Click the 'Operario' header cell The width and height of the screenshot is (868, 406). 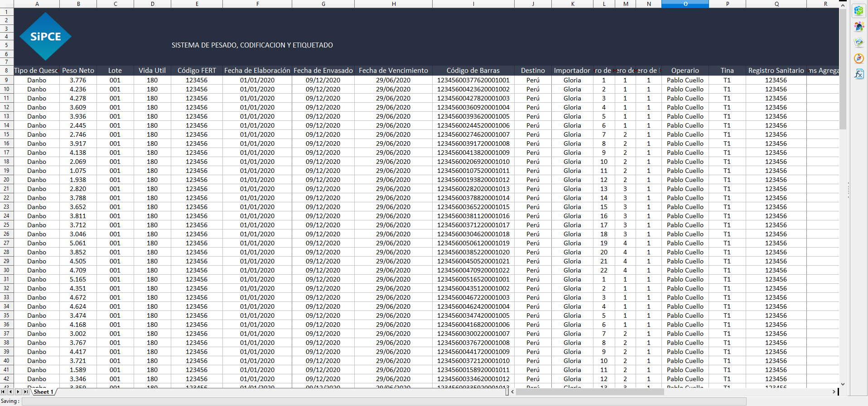(x=685, y=71)
